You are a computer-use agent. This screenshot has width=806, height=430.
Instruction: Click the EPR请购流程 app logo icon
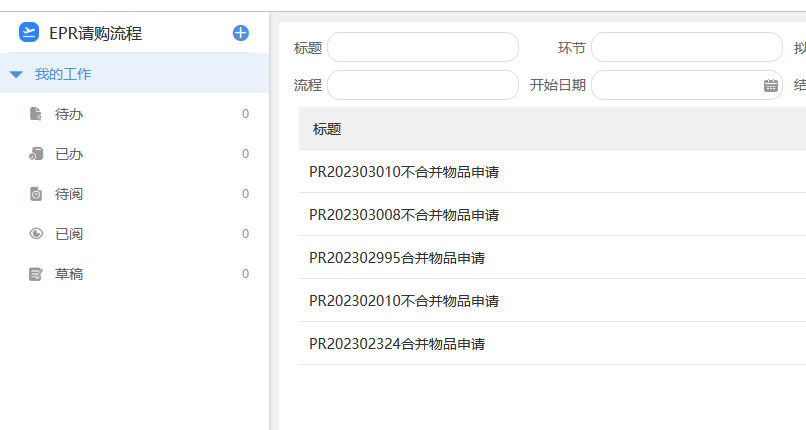coord(29,33)
